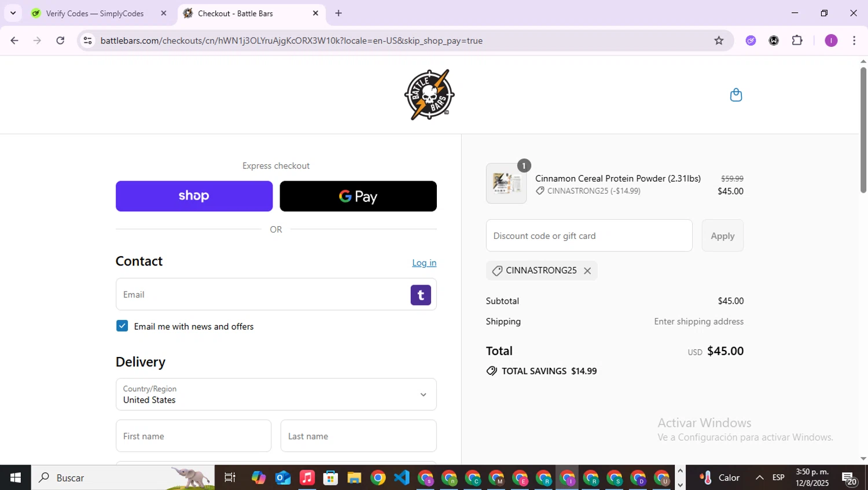Screen dimensions: 868x490
Task: Go forward in browser history
Action: click(37, 40)
